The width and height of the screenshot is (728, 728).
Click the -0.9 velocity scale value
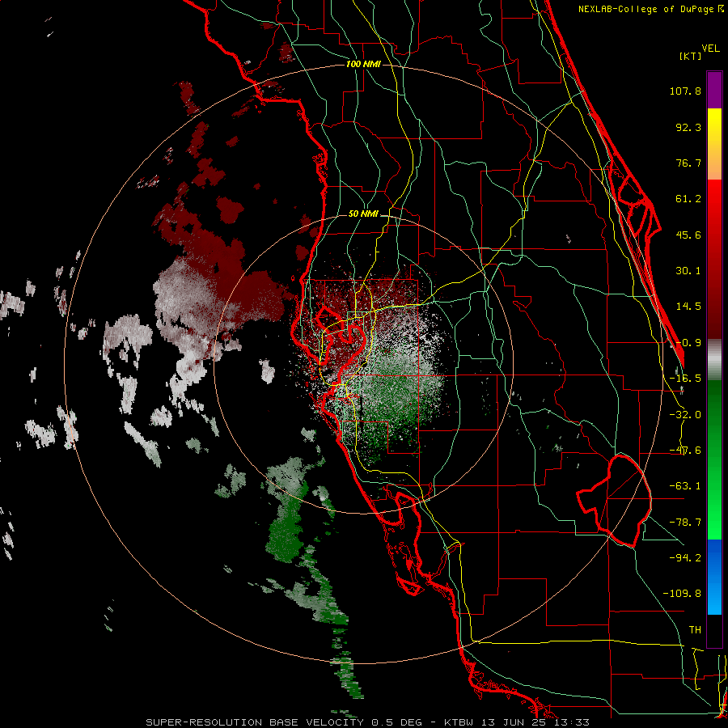coord(688,343)
